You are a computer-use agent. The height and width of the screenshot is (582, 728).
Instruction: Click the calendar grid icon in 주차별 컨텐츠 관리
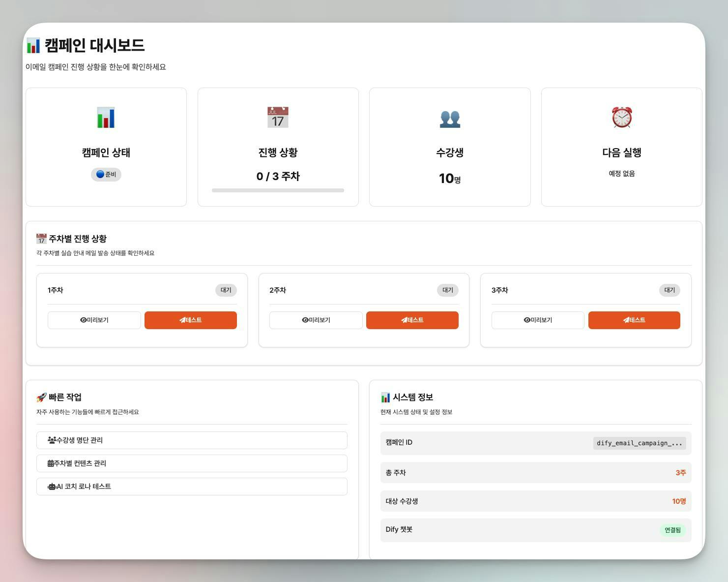(51, 463)
